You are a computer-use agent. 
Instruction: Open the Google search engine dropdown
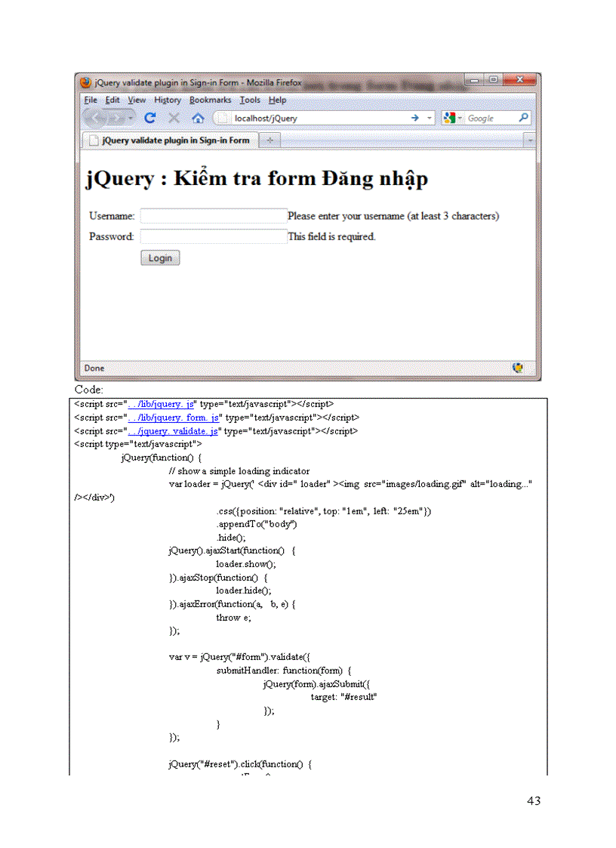[451, 118]
